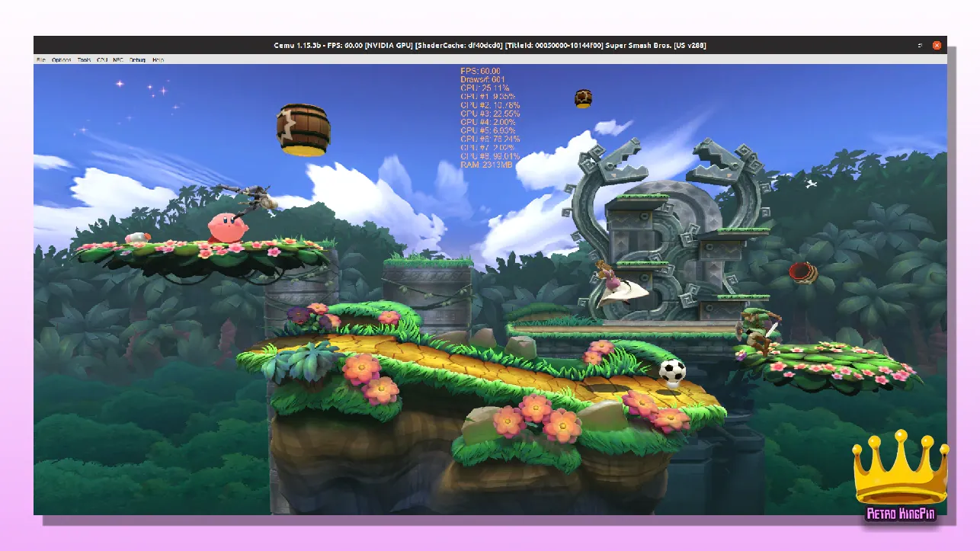
Task: Open the Help menu
Action: point(158,59)
